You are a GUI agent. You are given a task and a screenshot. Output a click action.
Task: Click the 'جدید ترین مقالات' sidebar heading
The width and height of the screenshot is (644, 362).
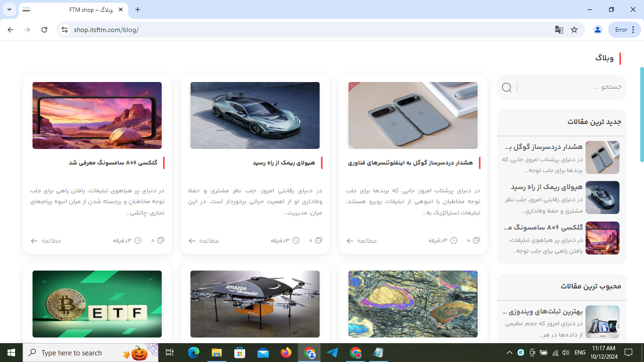[x=594, y=122]
